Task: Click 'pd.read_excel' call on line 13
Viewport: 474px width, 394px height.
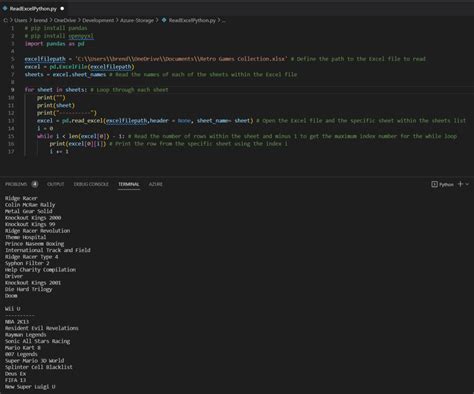Action: click(x=82, y=121)
